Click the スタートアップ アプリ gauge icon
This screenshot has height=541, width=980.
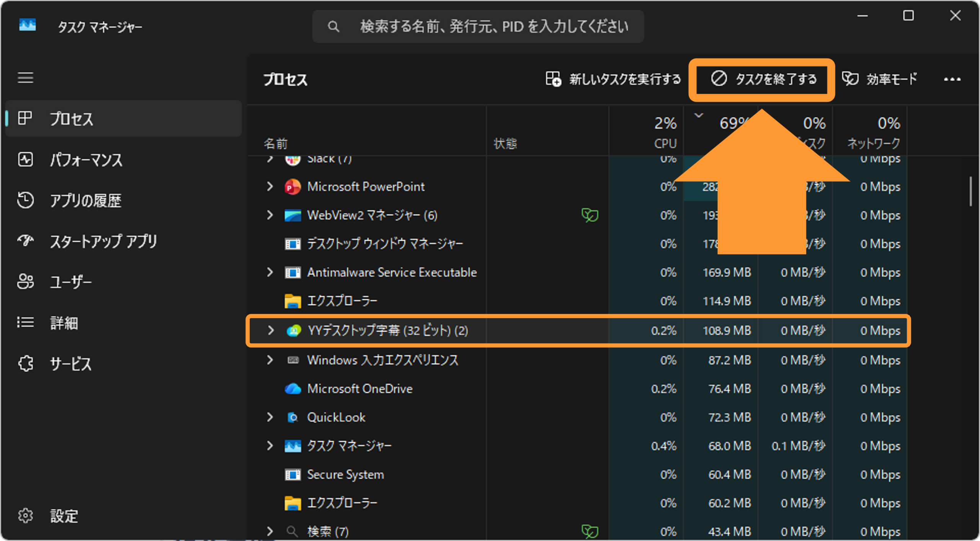tap(25, 241)
